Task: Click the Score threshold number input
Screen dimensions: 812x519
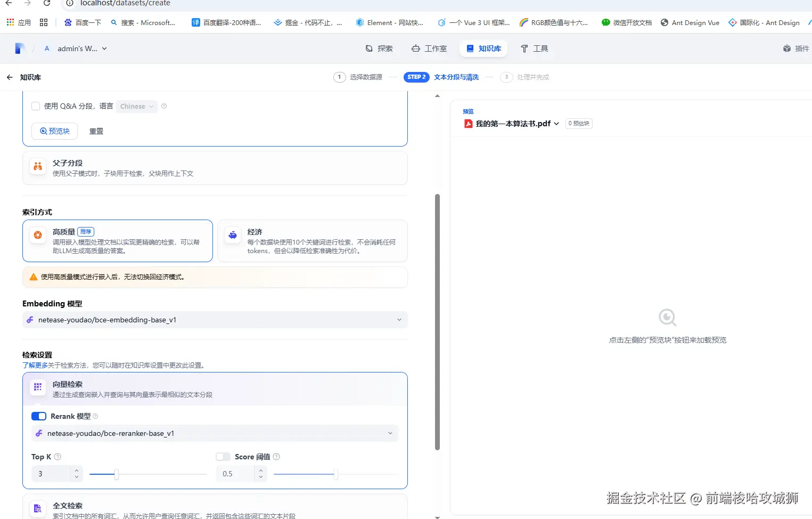Action: click(235, 474)
